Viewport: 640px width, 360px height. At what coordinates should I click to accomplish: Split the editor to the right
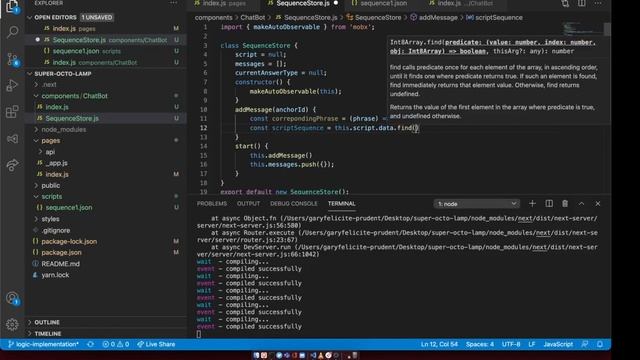[x=582, y=3]
